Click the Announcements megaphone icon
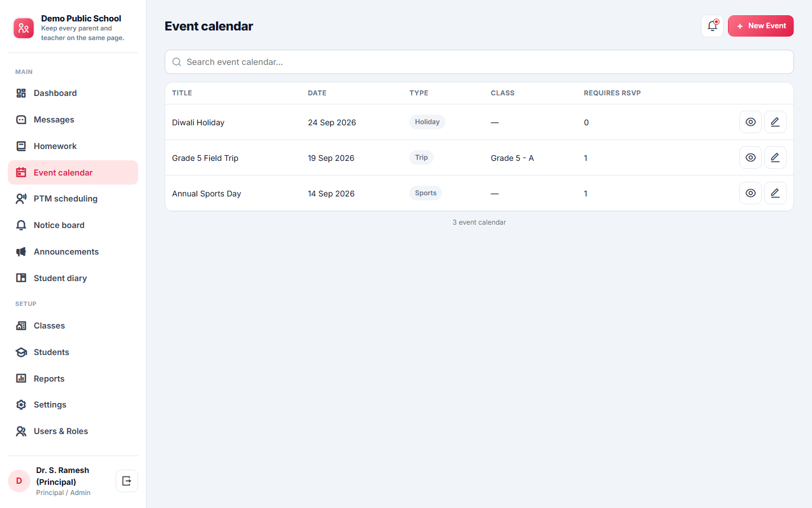This screenshot has height=508, width=812. coord(21,252)
